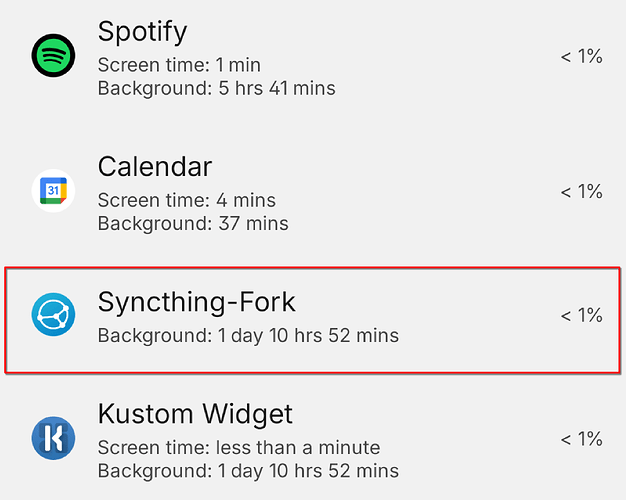Open the Spotify battery usage entry title
Screen dimensions: 626x500
[142, 31]
